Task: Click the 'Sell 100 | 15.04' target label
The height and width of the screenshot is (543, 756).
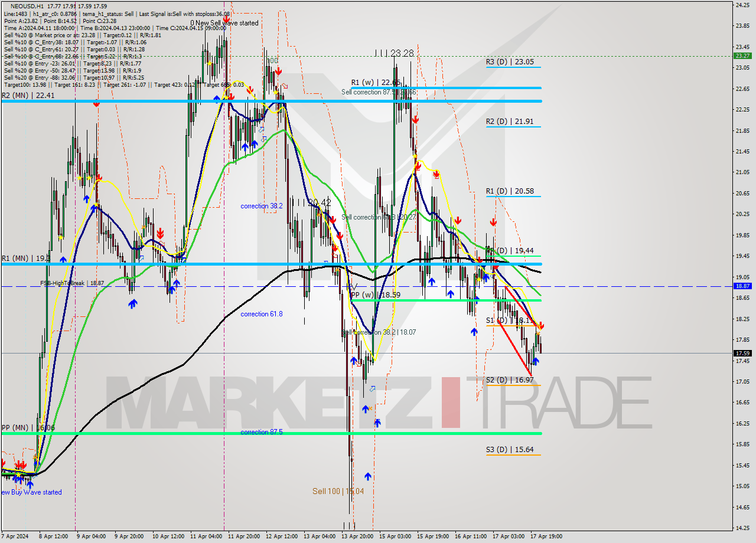Action: [x=338, y=491]
